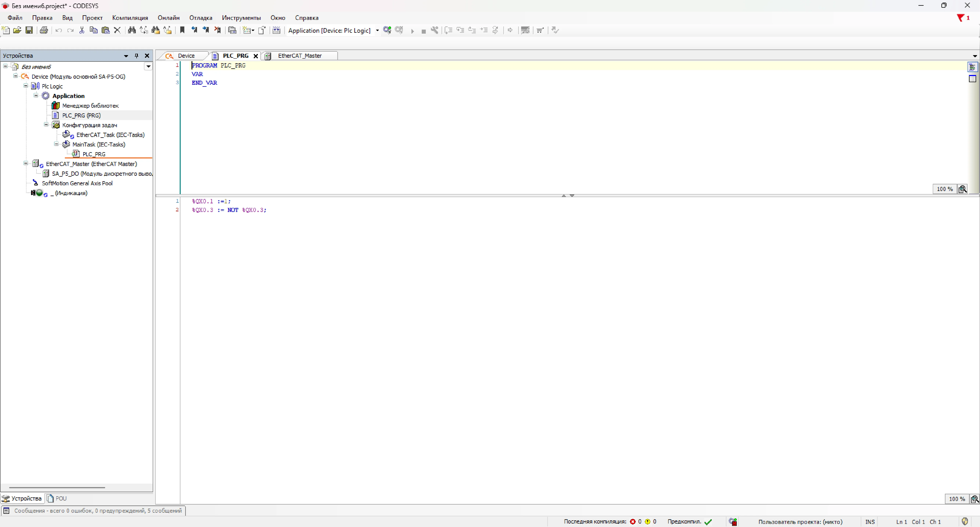Collapse the Без имени6 project root node
The width and height of the screenshot is (980, 527).
click(5, 66)
